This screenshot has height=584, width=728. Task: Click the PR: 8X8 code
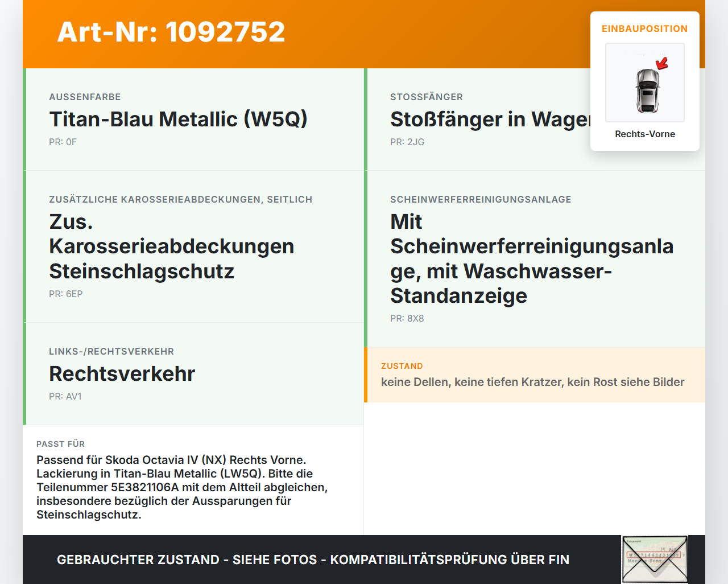click(x=407, y=318)
